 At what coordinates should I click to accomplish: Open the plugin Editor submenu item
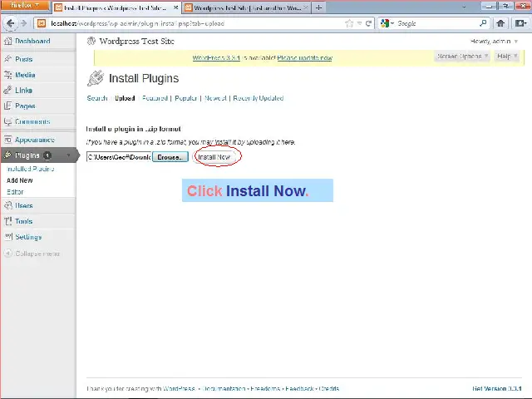(15, 192)
